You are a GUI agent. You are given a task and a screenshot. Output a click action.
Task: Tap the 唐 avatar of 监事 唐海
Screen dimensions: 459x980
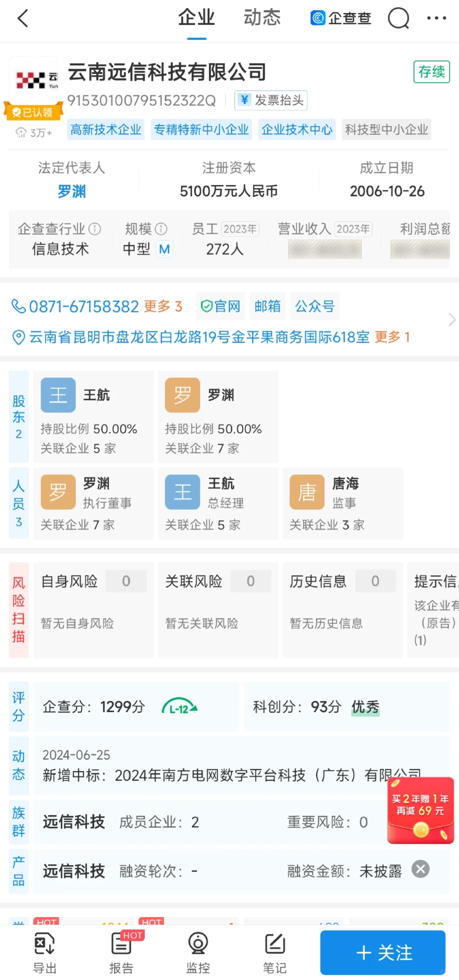click(307, 492)
